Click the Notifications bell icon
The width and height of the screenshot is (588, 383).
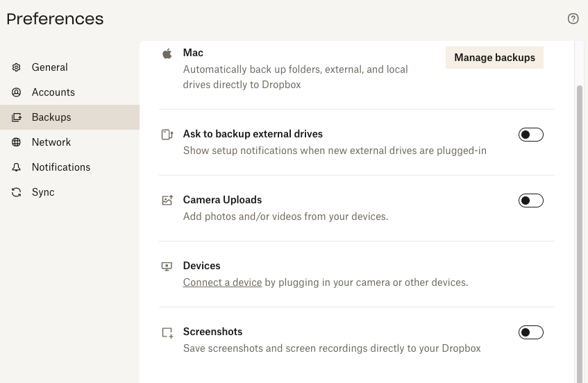(17, 167)
